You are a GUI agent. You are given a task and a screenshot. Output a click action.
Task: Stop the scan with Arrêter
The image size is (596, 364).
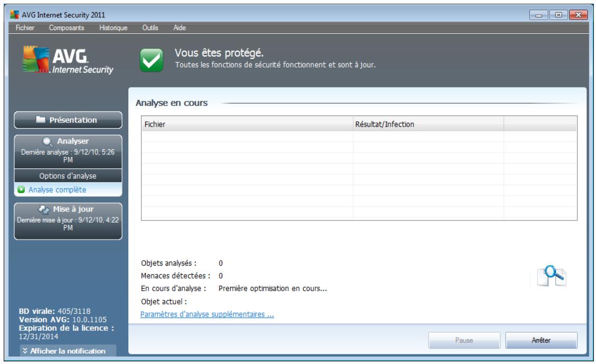(x=541, y=340)
